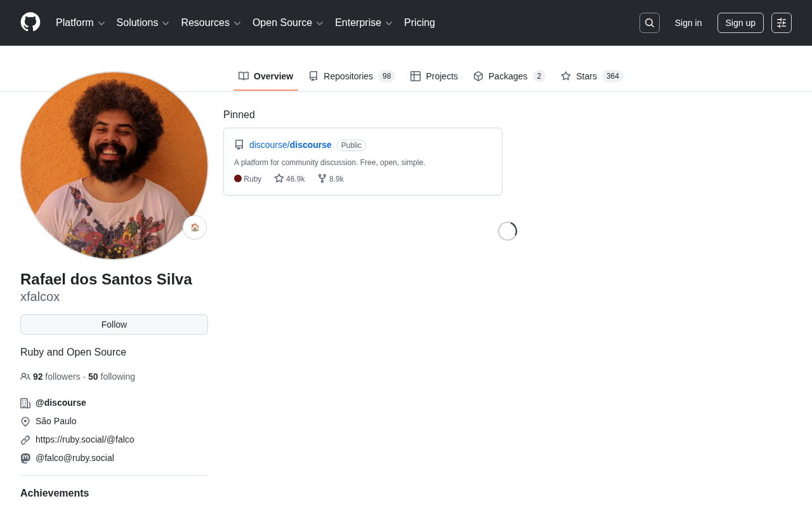Click the username text xfalcox
The width and height of the screenshot is (812, 508).
coord(40,297)
